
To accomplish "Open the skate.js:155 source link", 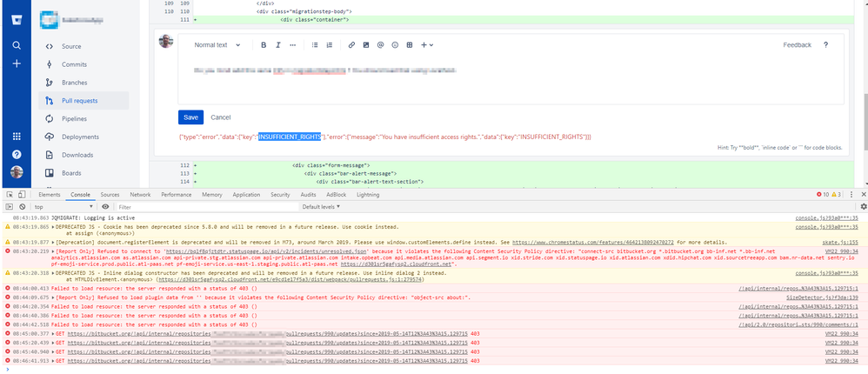I will click(840, 243).
